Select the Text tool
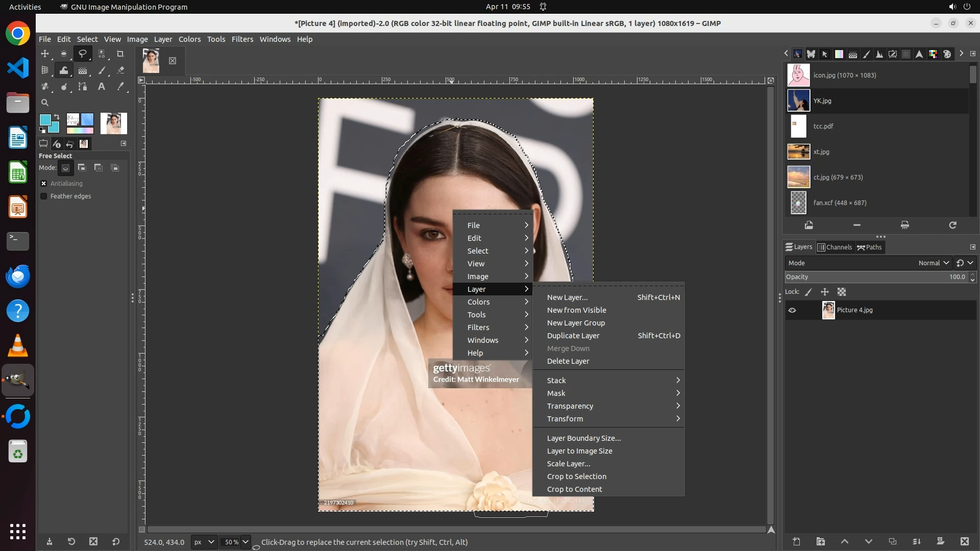Viewport: 980px width, 551px height. pyautogui.click(x=102, y=87)
